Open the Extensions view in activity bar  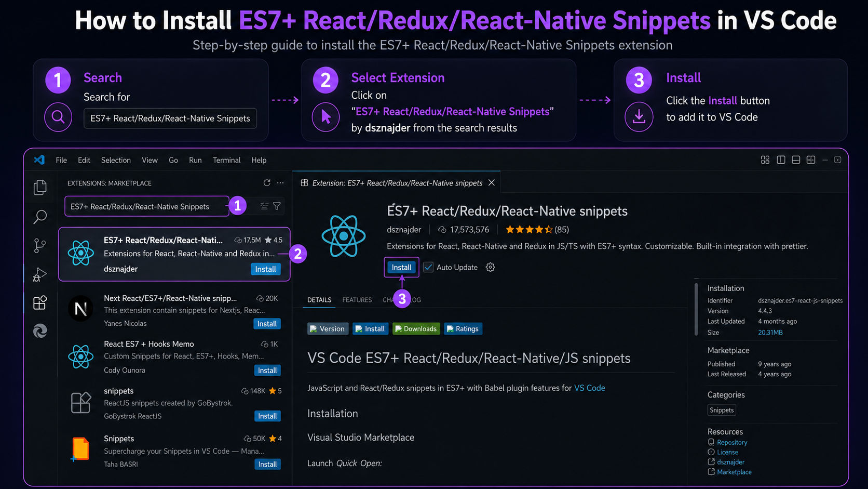[40, 302]
